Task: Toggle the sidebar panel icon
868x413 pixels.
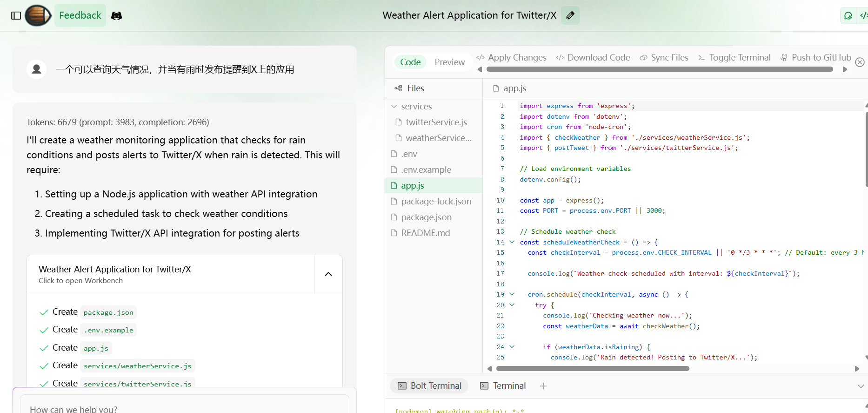Action: point(16,15)
